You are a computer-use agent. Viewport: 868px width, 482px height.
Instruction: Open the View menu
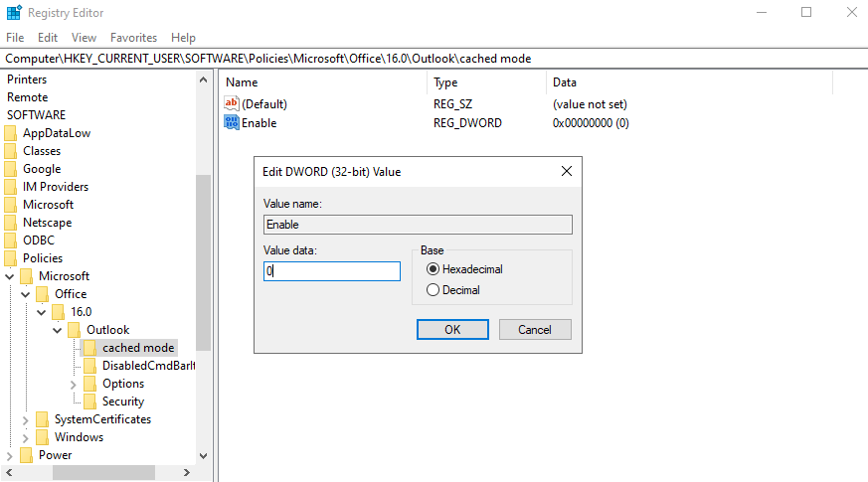click(84, 38)
